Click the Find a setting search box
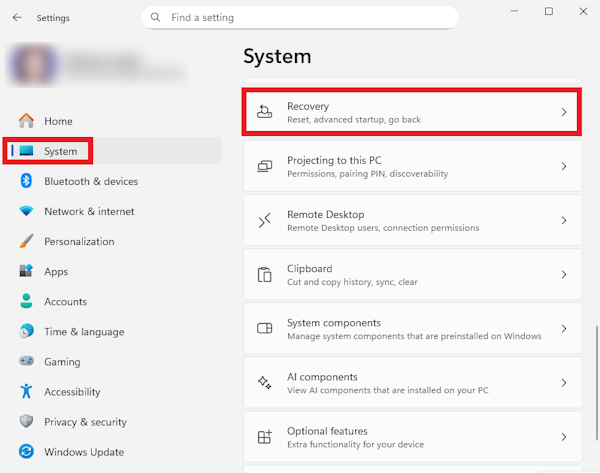600x473 pixels. click(x=300, y=18)
